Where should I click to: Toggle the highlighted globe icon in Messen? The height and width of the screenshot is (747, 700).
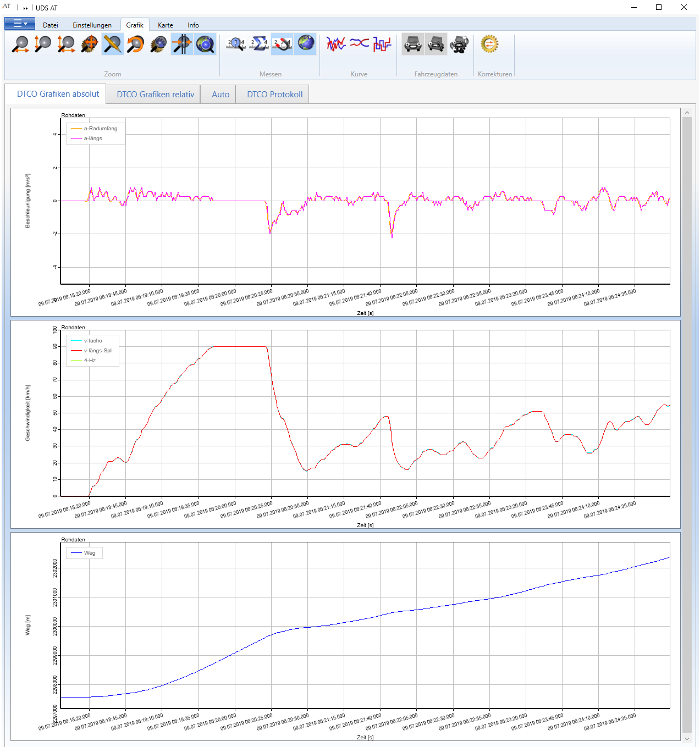(305, 44)
